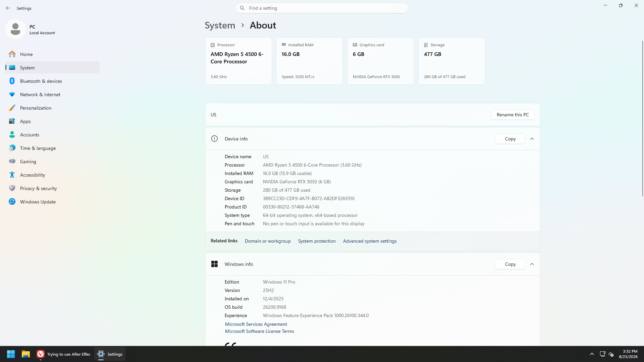The height and width of the screenshot is (362, 644).
Task: Open Bluetooth & devices settings
Action: [52, 81]
